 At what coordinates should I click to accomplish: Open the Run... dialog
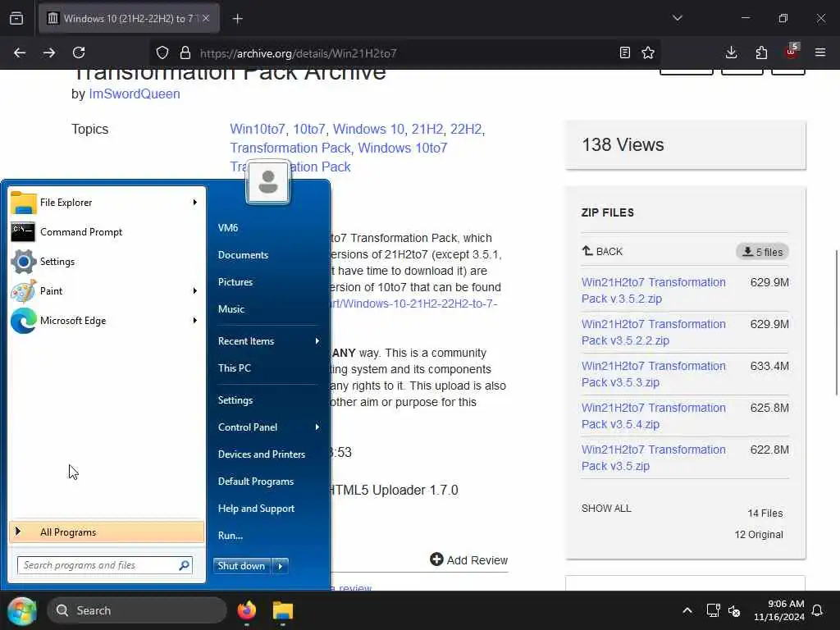231,535
